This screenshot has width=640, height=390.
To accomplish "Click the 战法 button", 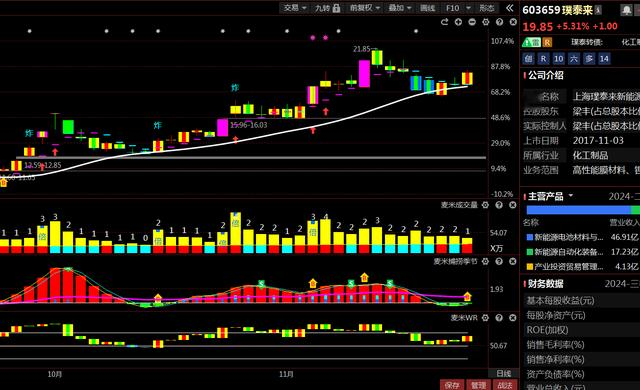I will (x=505, y=385).
